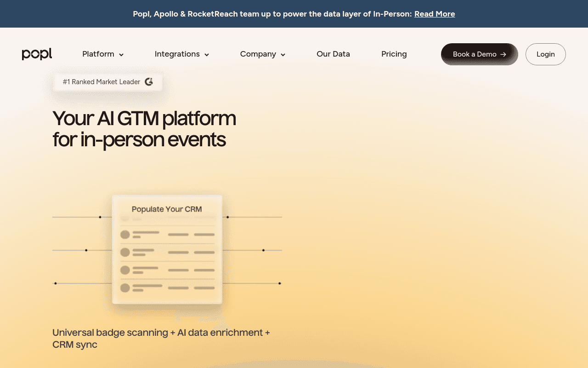Follow the Read More link in banner
The height and width of the screenshot is (368, 588).
coord(435,14)
